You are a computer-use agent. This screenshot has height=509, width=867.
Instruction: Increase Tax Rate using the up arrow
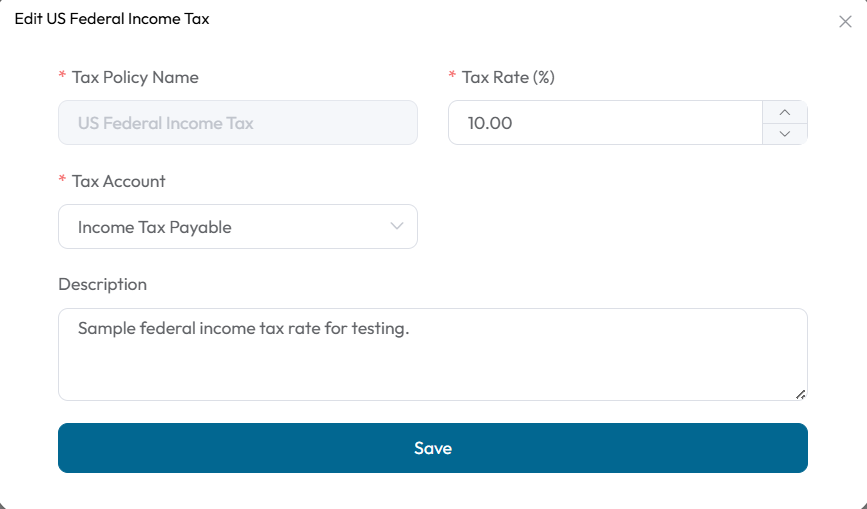(x=785, y=112)
